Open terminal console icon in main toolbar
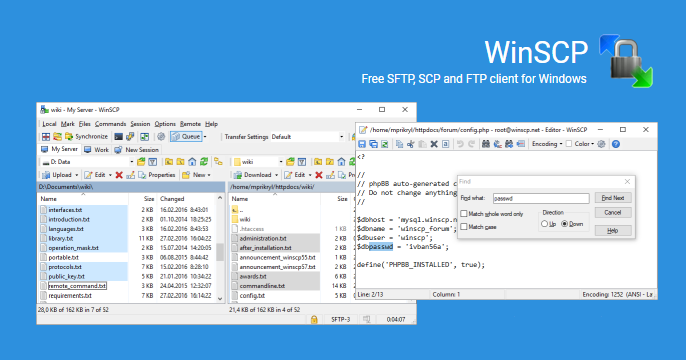This screenshot has width=686, height=360. pos(119,136)
